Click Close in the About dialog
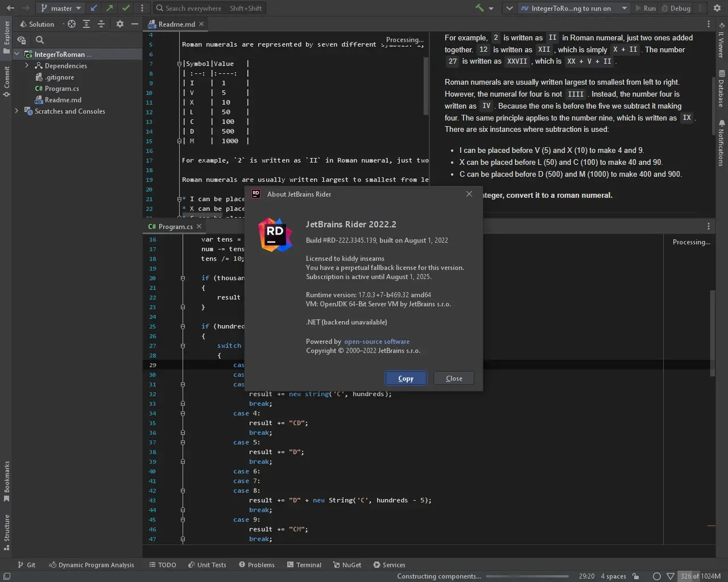The width and height of the screenshot is (728, 582). click(x=454, y=379)
